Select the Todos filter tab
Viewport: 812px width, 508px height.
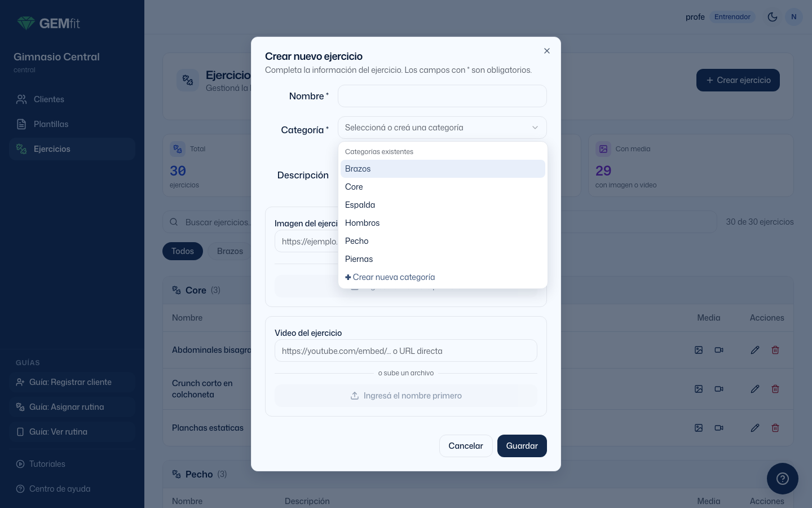pos(183,251)
